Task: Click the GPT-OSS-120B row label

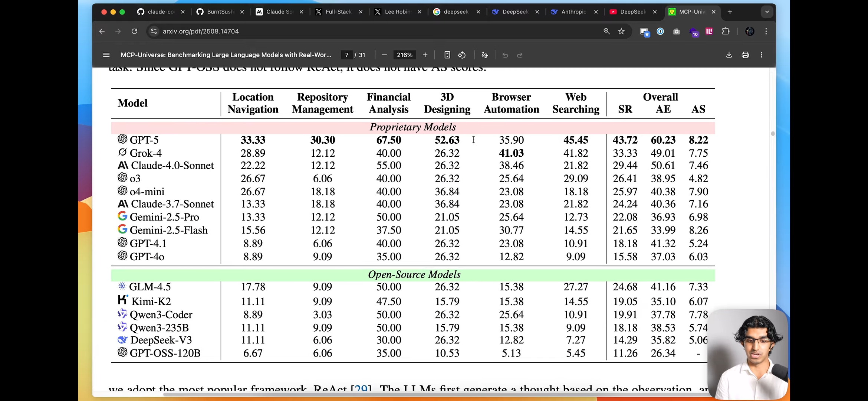Action: (165, 353)
